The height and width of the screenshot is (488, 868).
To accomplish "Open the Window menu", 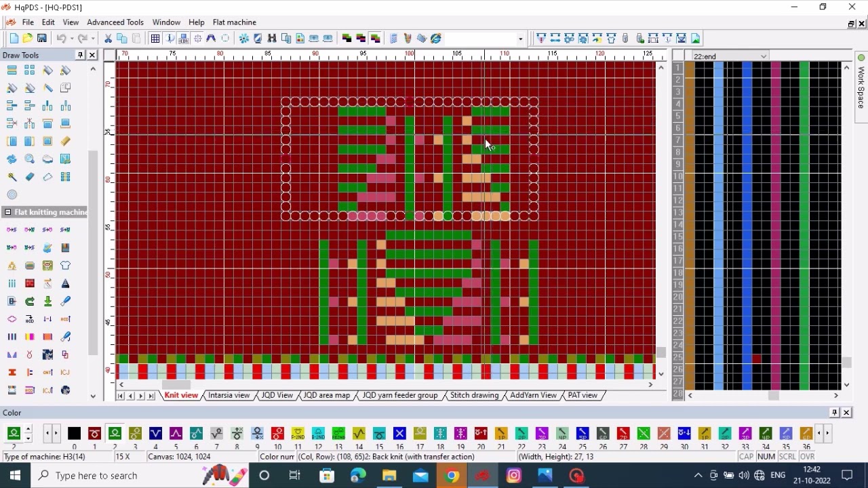I will point(166,22).
